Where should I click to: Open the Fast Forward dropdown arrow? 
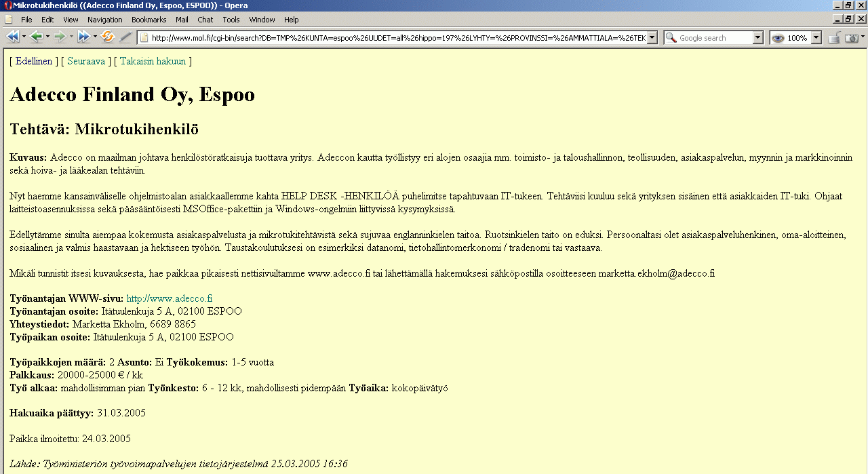click(95, 37)
